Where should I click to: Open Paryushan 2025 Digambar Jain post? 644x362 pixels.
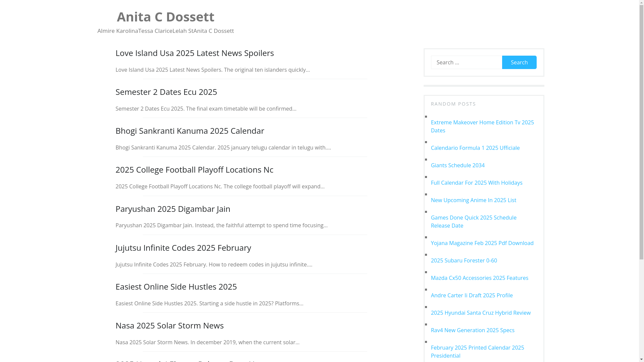click(x=173, y=209)
